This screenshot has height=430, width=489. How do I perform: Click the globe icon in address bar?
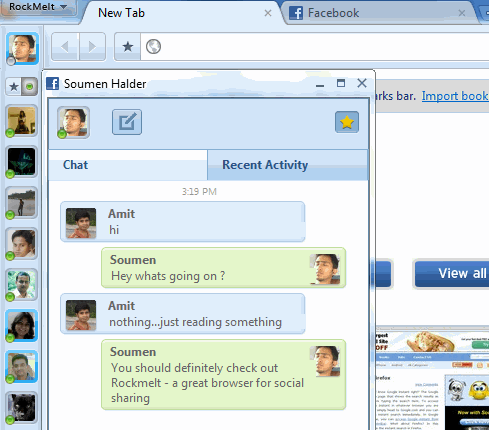pyautogui.click(x=153, y=47)
